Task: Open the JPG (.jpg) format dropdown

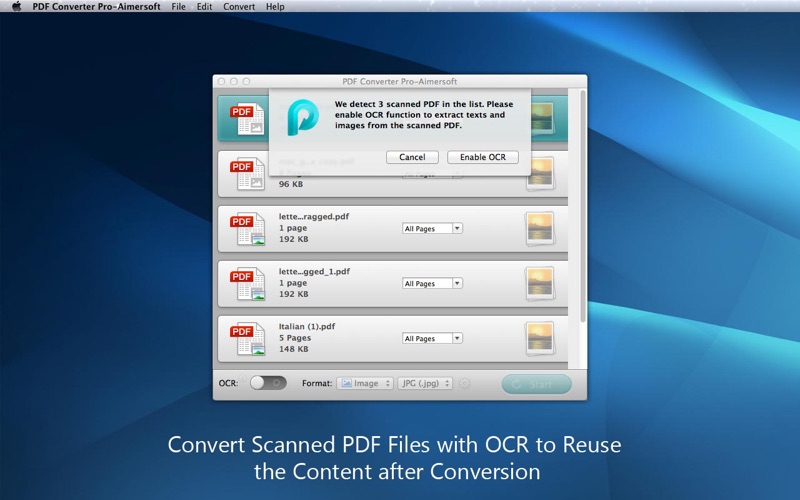Action: [425, 383]
